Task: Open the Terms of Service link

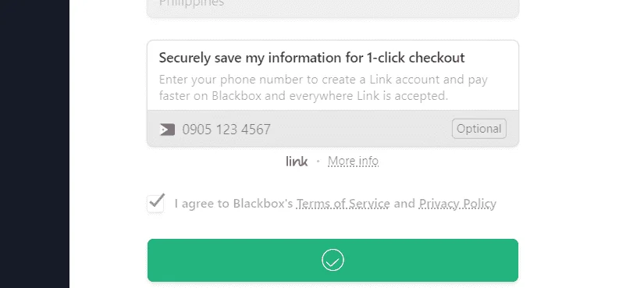Action: point(343,204)
